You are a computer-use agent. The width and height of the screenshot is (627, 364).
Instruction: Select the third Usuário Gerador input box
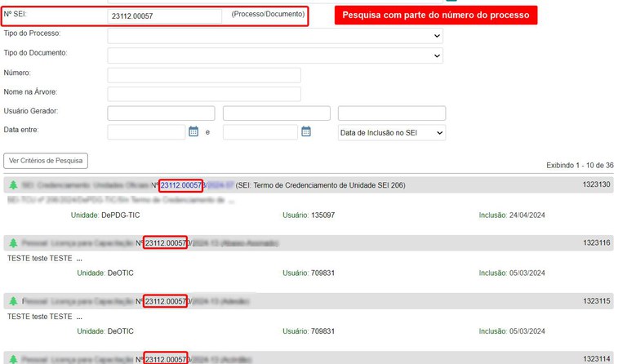(392, 113)
